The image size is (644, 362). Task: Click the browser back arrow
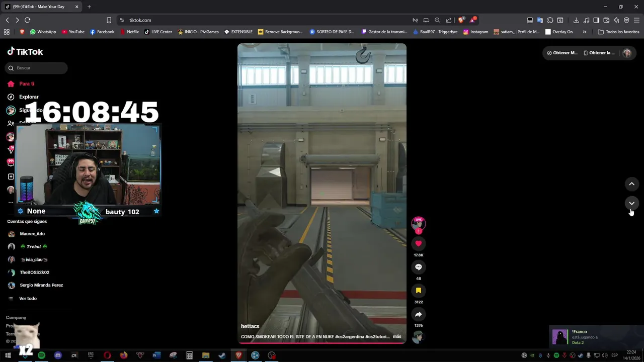point(7,20)
